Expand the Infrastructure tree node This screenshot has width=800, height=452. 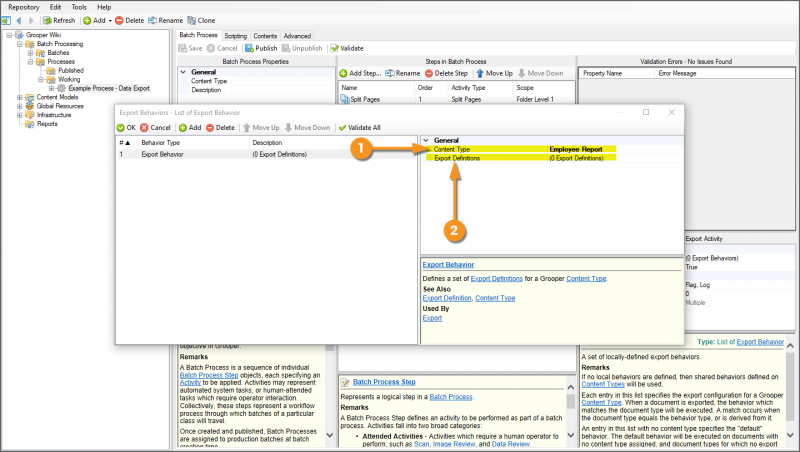[19, 115]
